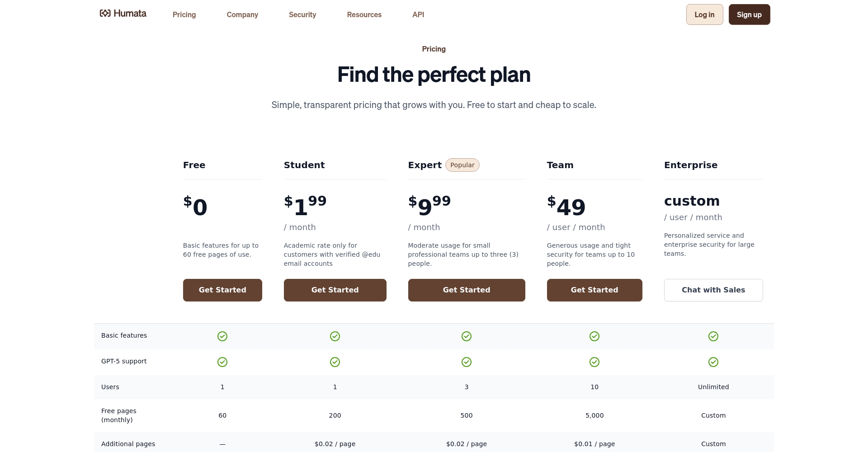Click GPT-5 support checkmark in Expert column
The height and width of the screenshot is (452, 868).
(x=467, y=362)
